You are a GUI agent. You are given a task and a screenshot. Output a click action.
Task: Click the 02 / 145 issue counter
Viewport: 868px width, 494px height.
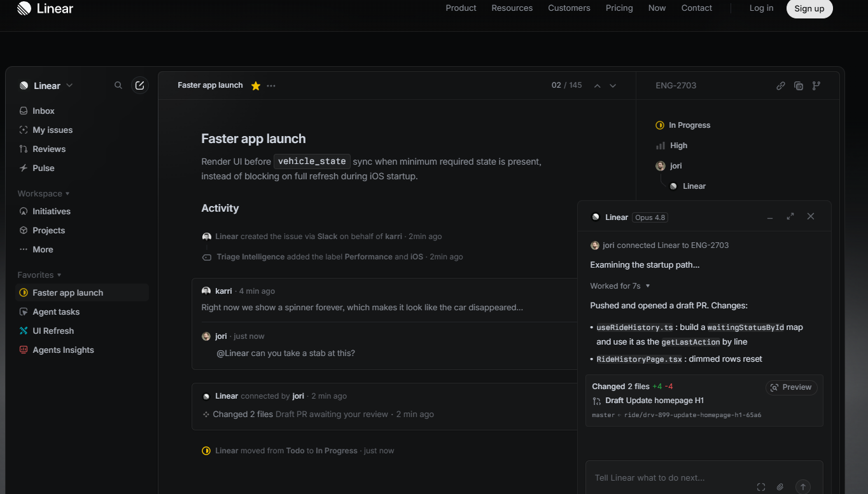click(x=566, y=86)
